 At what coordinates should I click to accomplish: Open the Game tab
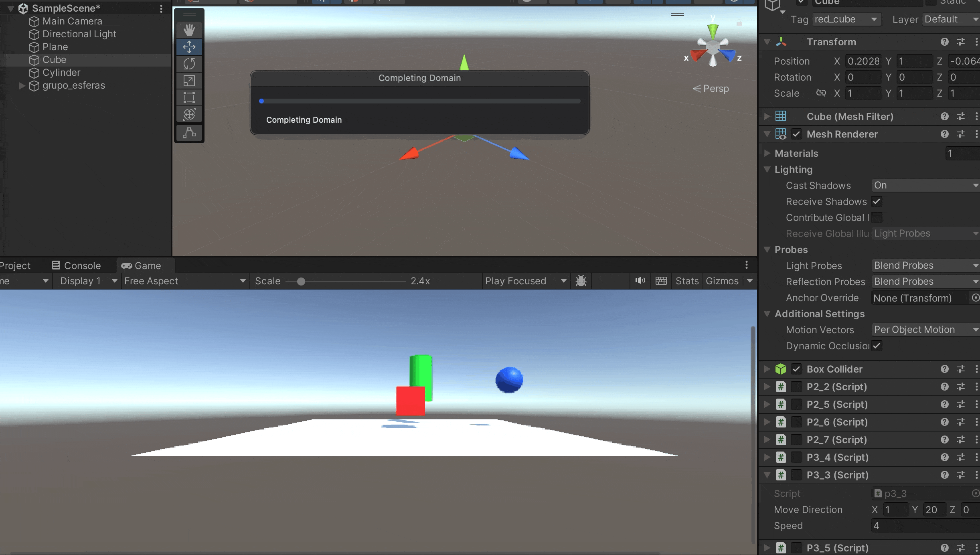coord(141,265)
